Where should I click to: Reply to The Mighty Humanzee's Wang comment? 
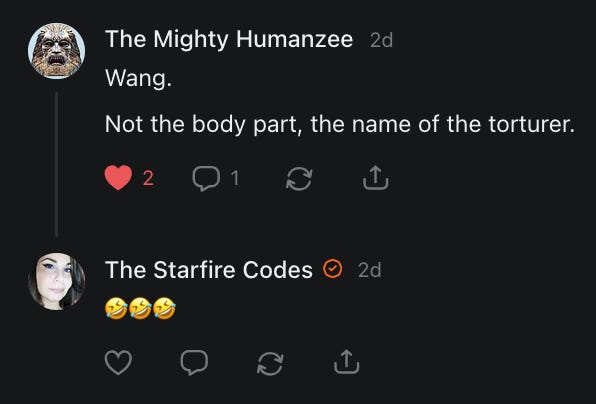tap(206, 178)
